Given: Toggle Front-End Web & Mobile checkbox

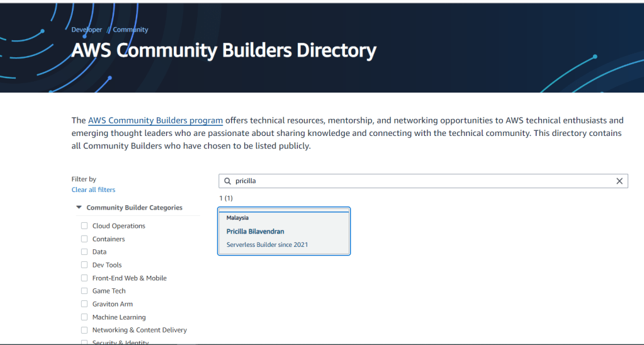Looking at the screenshot, I should click(84, 278).
